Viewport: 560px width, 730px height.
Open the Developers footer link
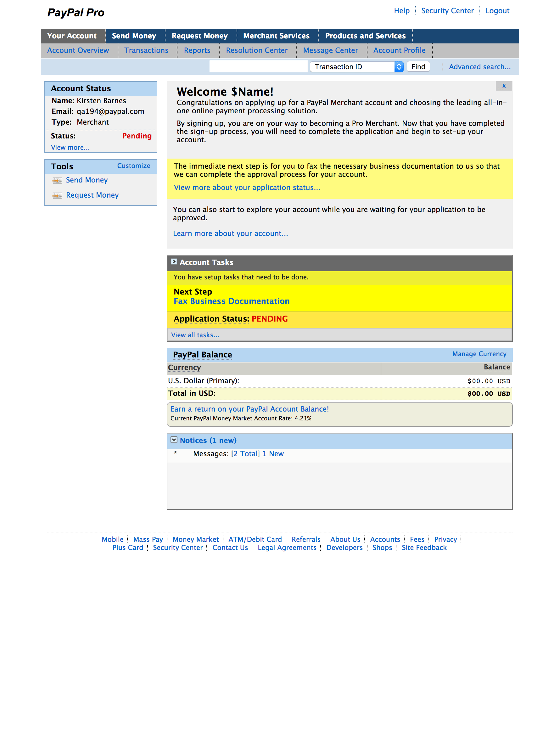coord(344,548)
